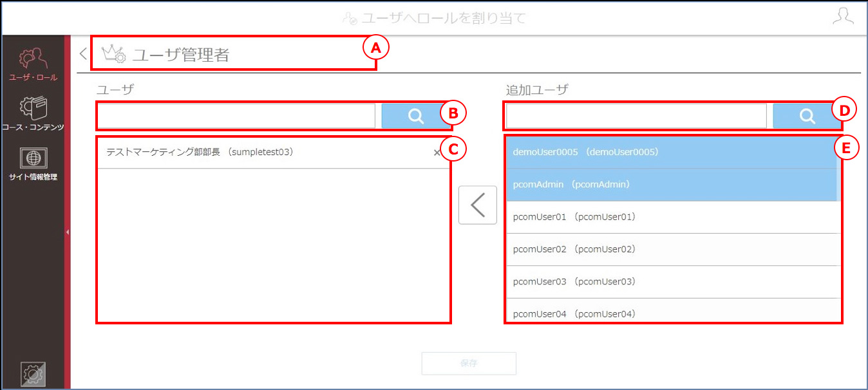This screenshot has height=390, width=868.
Task: Open the サイト情報管理 sidebar section
Action: (x=33, y=164)
